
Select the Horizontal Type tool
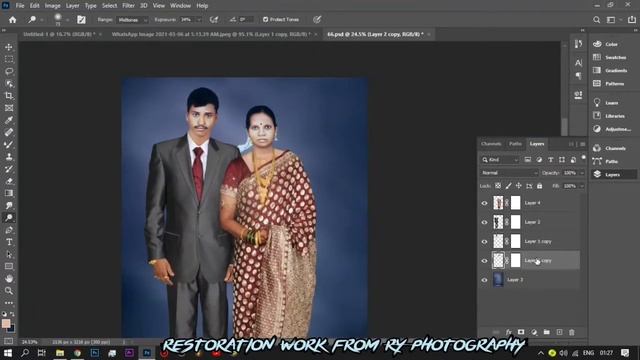[9, 242]
